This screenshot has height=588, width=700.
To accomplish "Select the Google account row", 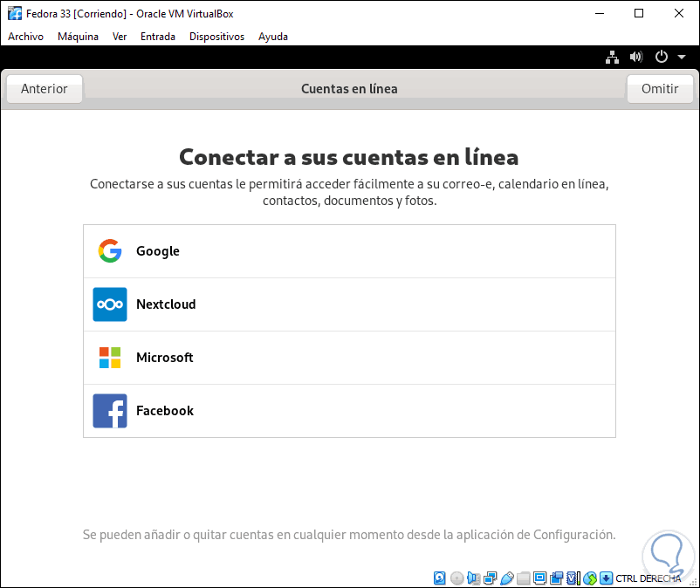I will [349, 251].
